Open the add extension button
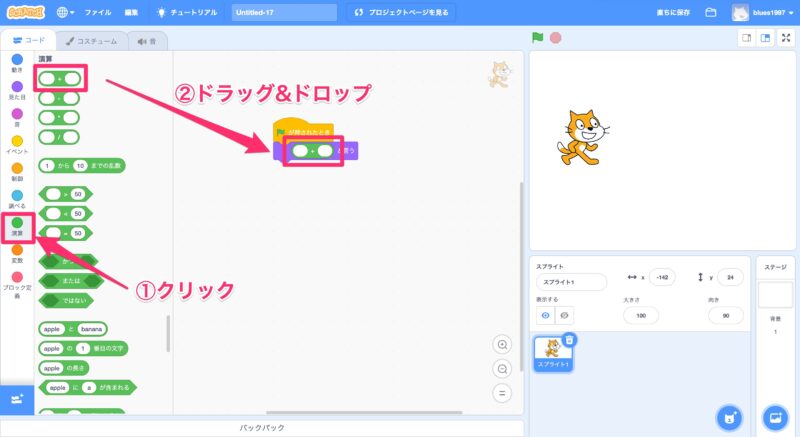Image resolution: width=800 pixels, height=437 pixels. click(x=17, y=398)
